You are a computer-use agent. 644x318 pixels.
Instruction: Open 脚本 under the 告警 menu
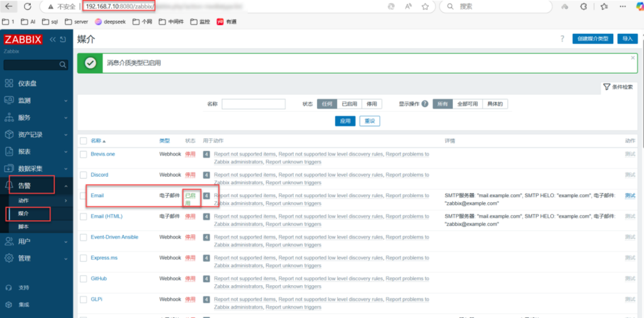(24, 226)
